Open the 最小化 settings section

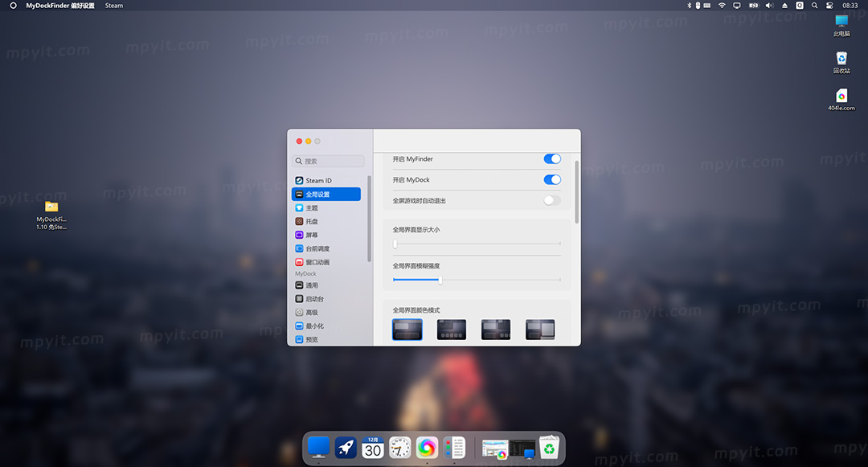[x=326, y=326]
